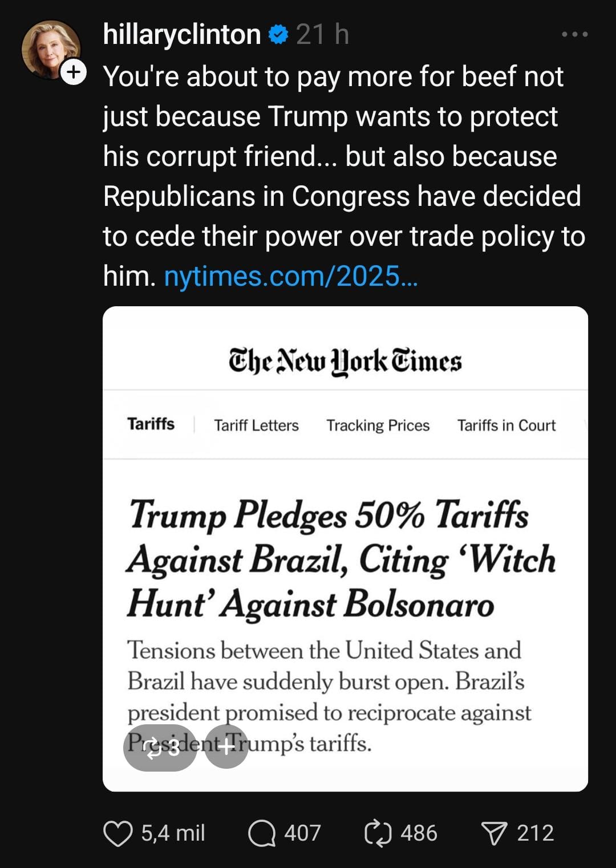Select the Tariffs section tab
Viewport: 616px width, 868px height.
tap(151, 424)
